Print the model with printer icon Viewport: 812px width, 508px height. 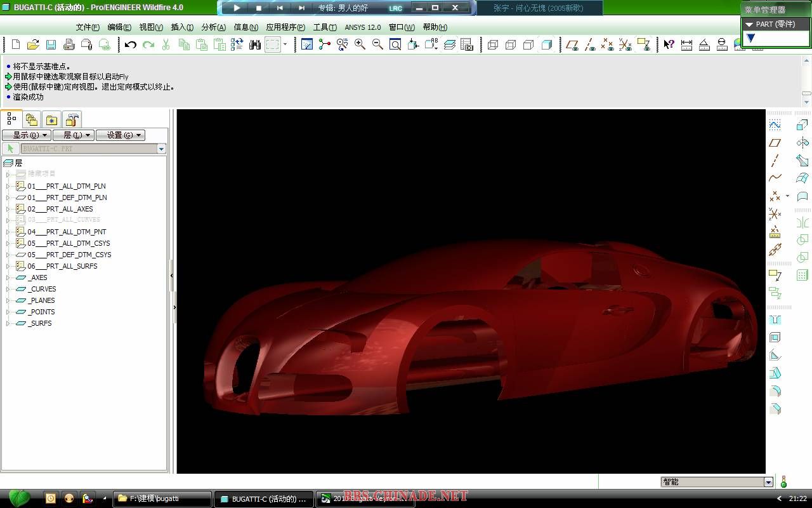(69, 44)
